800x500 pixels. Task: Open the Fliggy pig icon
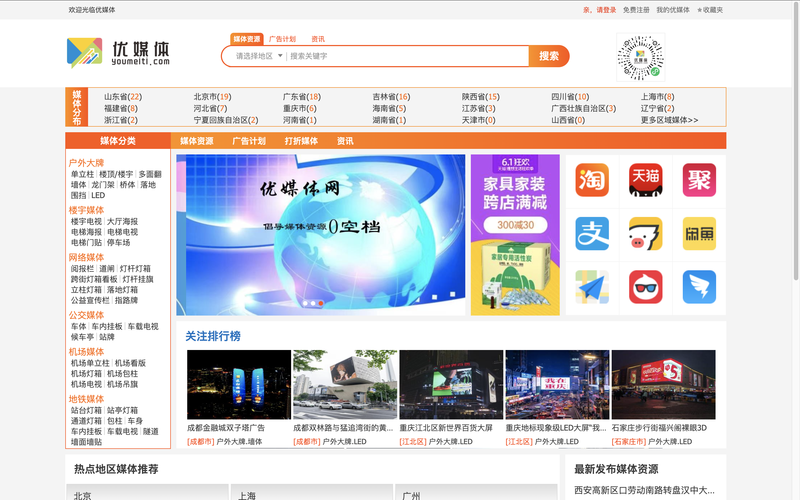coord(645,234)
